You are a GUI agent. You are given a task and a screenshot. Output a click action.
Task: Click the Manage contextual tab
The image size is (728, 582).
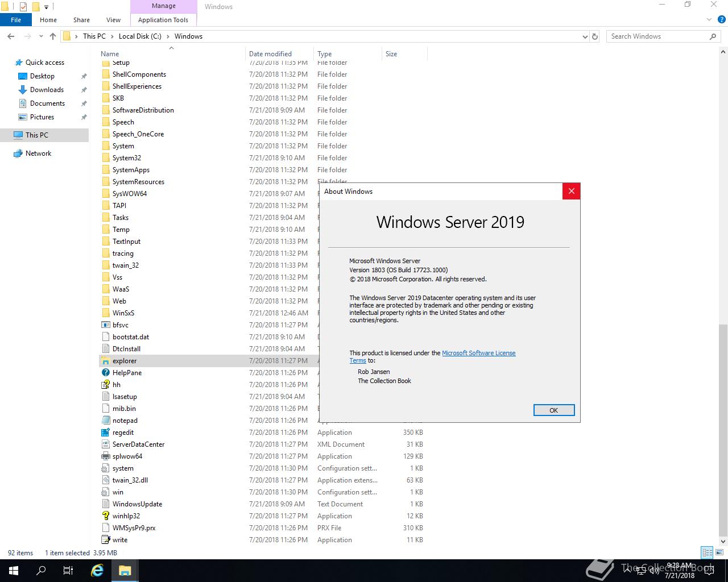point(164,6)
